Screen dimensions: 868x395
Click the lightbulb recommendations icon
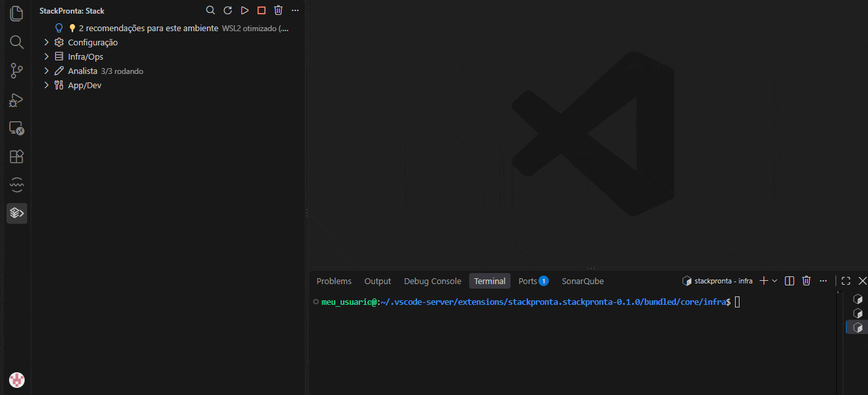[59, 28]
